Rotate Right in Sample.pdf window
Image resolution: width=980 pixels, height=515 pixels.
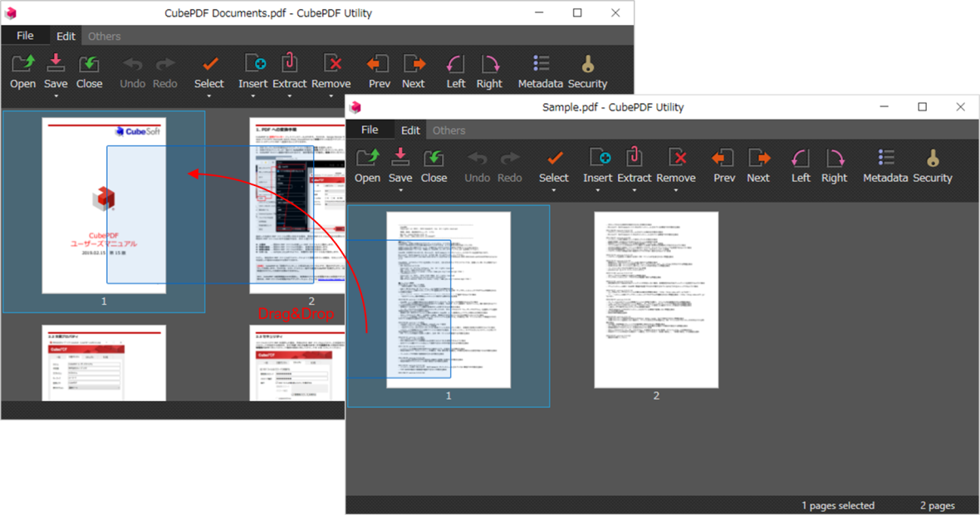pyautogui.click(x=835, y=158)
